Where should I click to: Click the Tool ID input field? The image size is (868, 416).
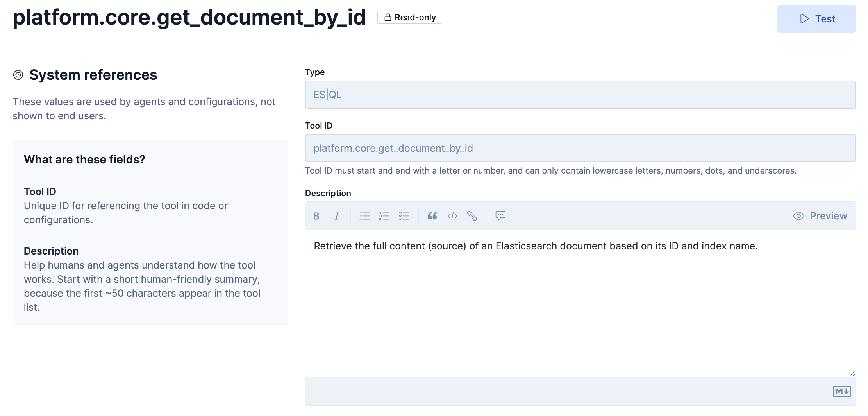[580, 148]
